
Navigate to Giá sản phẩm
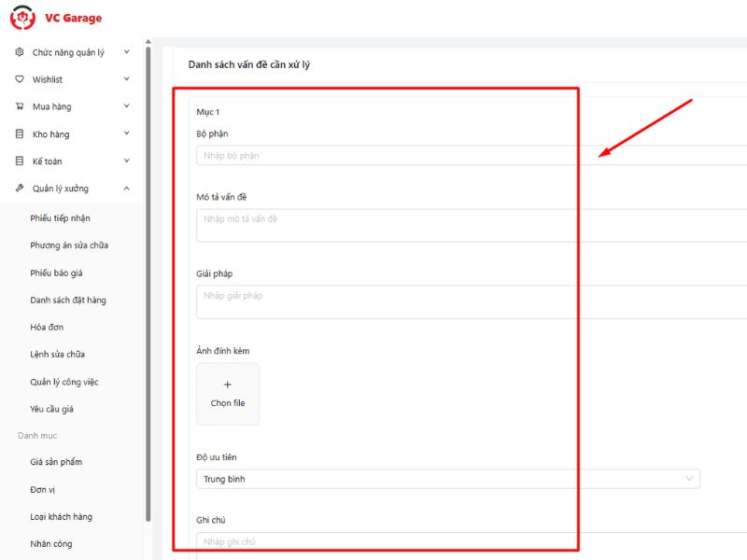[56, 462]
